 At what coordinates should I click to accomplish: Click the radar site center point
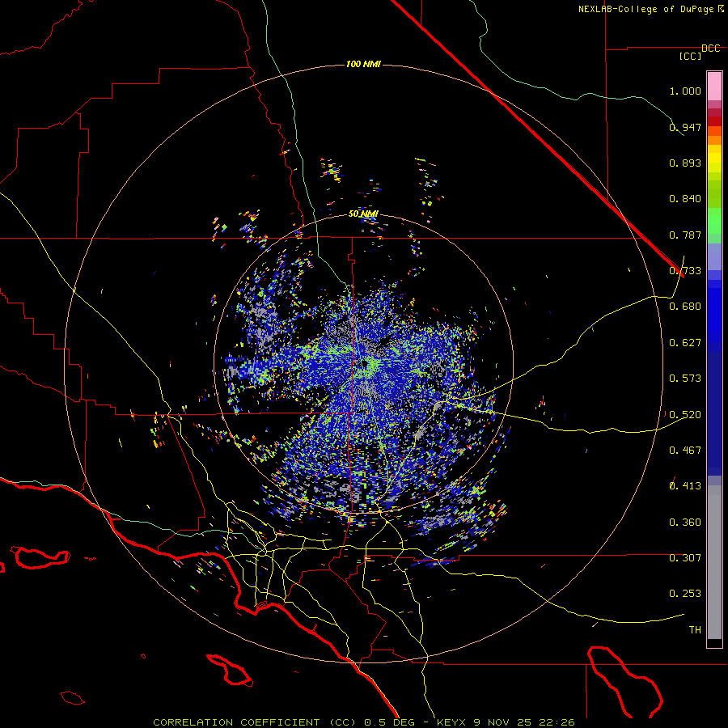[x=365, y=363]
